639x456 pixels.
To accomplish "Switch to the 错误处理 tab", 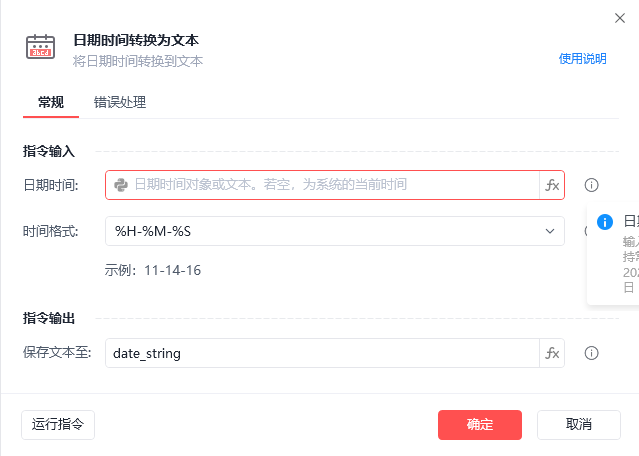I will [120, 102].
